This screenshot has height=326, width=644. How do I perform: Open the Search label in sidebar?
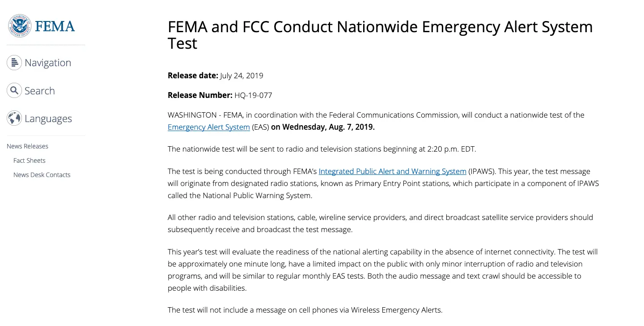40,91
